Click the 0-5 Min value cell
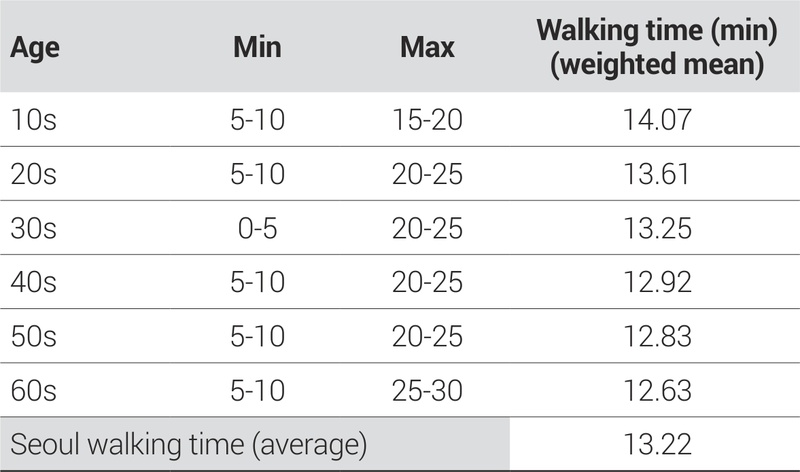This screenshot has width=800, height=472. coord(258,229)
